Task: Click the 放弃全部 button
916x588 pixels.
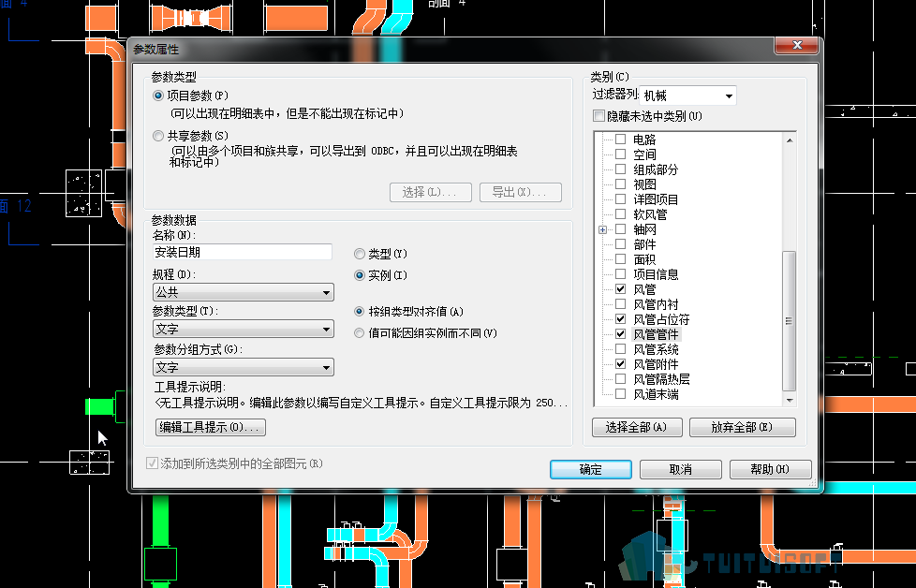Action: (743, 428)
